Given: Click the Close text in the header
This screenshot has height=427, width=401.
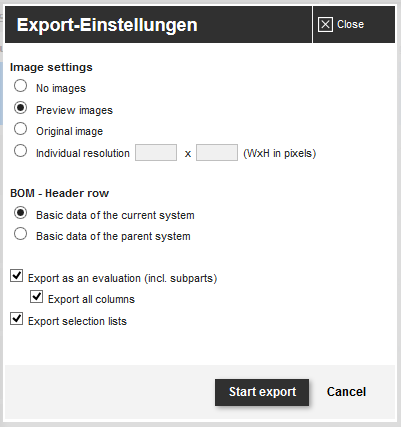Looking at the screenshot, I should [x=350, y=24].
